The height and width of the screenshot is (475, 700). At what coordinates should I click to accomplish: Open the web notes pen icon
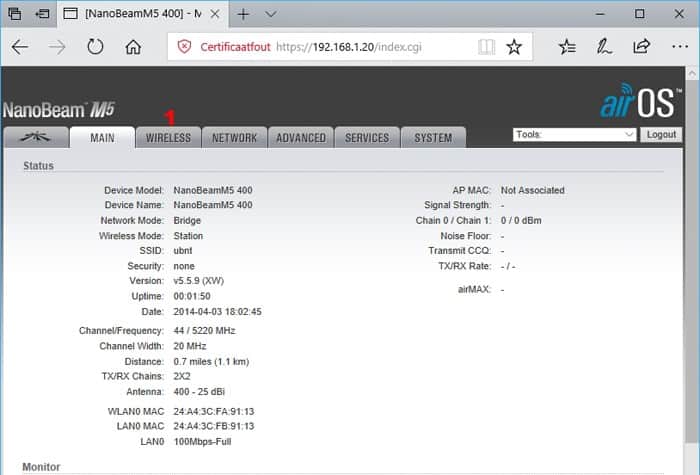pos(604,46)
